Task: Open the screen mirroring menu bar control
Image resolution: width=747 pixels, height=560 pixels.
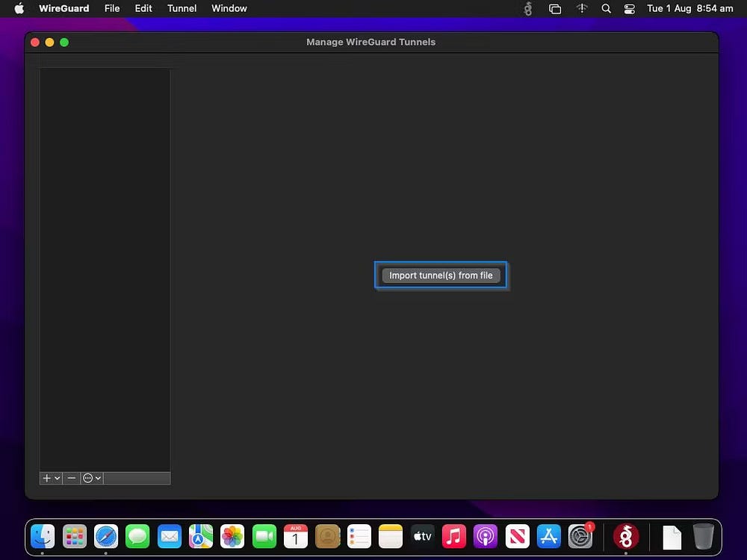Action: [554, 8]
